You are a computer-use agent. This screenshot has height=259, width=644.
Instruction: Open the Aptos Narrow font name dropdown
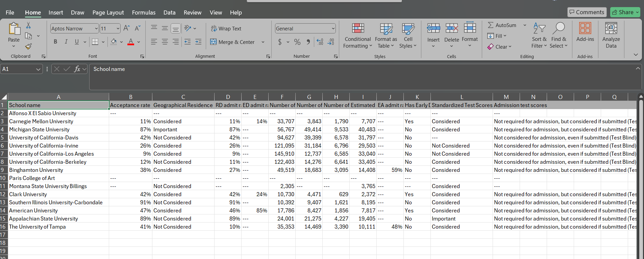[96, 28]
